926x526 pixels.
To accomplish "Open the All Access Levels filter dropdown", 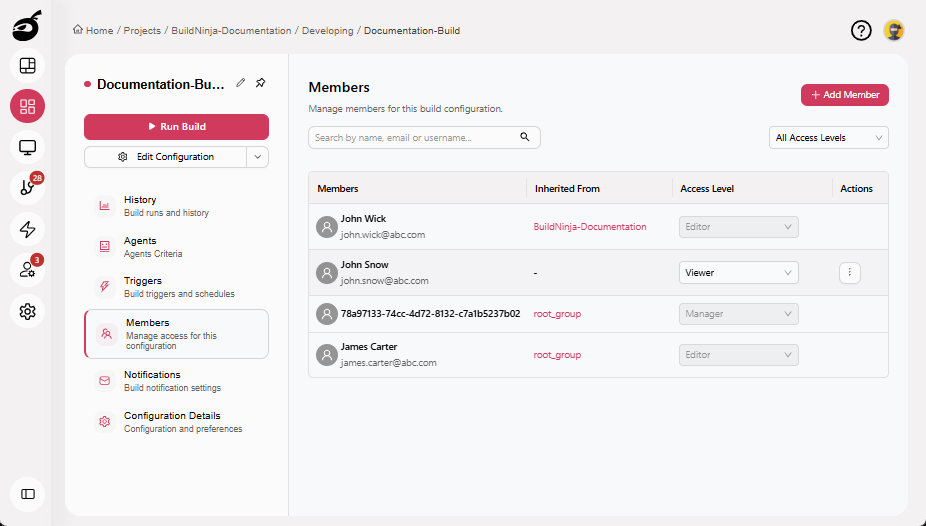I will [829, 138].
